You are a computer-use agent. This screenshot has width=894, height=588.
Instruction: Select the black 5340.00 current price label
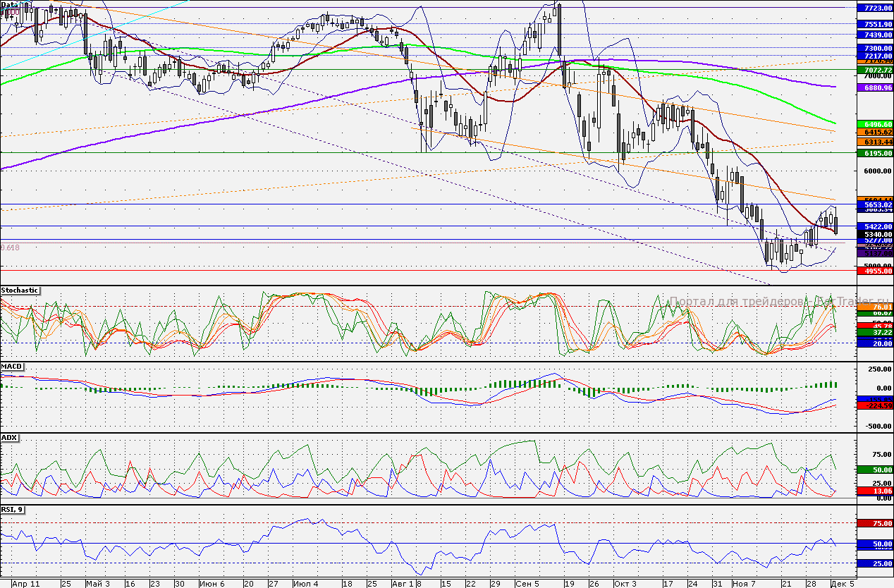pyautogui.click(x=874, y=234)
